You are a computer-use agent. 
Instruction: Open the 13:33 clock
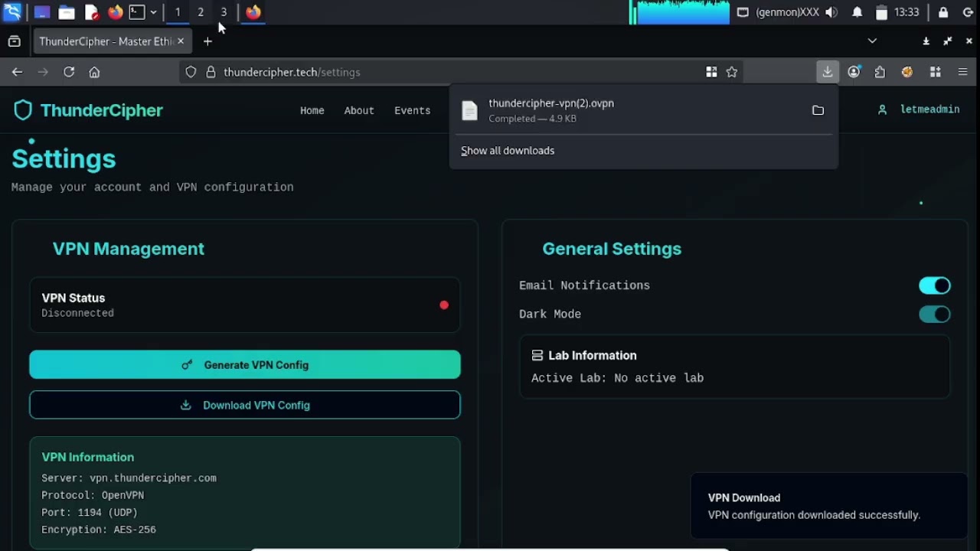pyautogui.click(x=906, y=12)
